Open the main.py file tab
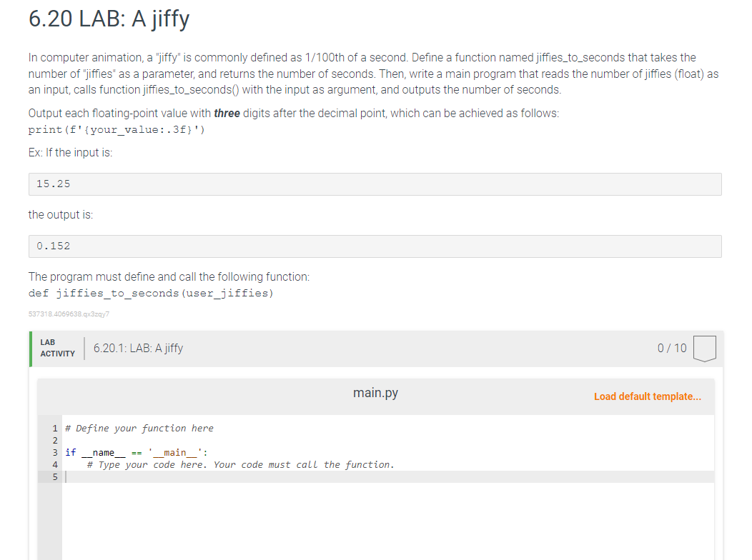The width and height of the screenshot is (752, 560). [x=375, y=392]
